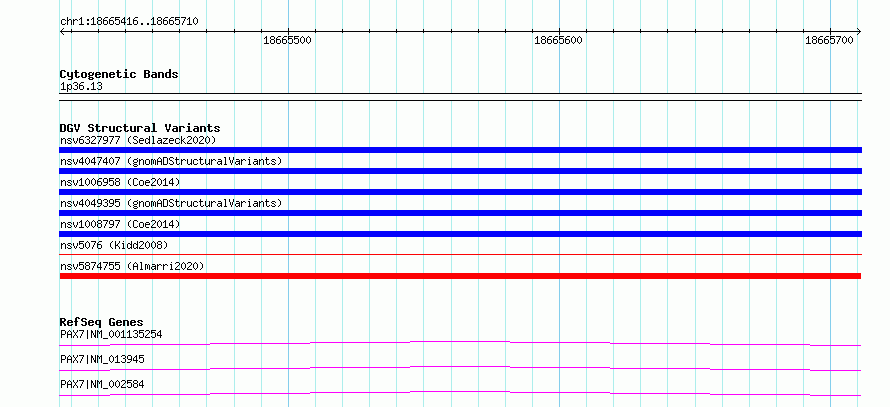
Task: Click the blue bar under nsv1008797
Action: pyautogui.click(x=460, y=234)
